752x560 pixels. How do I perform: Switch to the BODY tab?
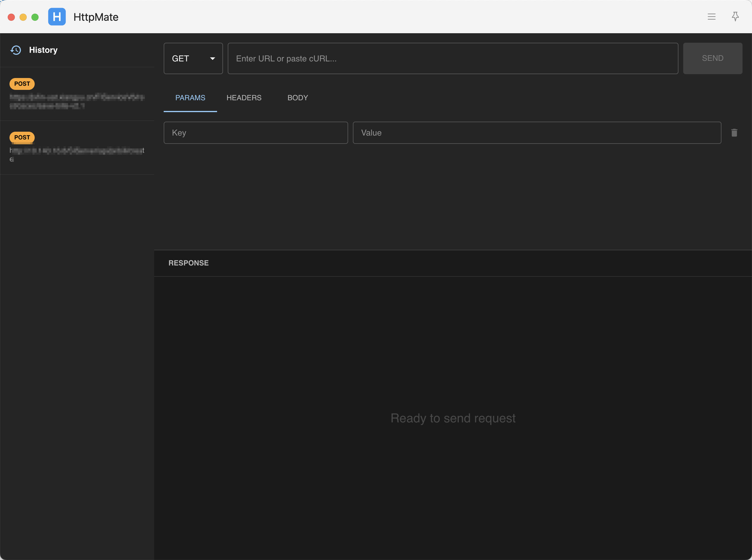click(297, 98)
